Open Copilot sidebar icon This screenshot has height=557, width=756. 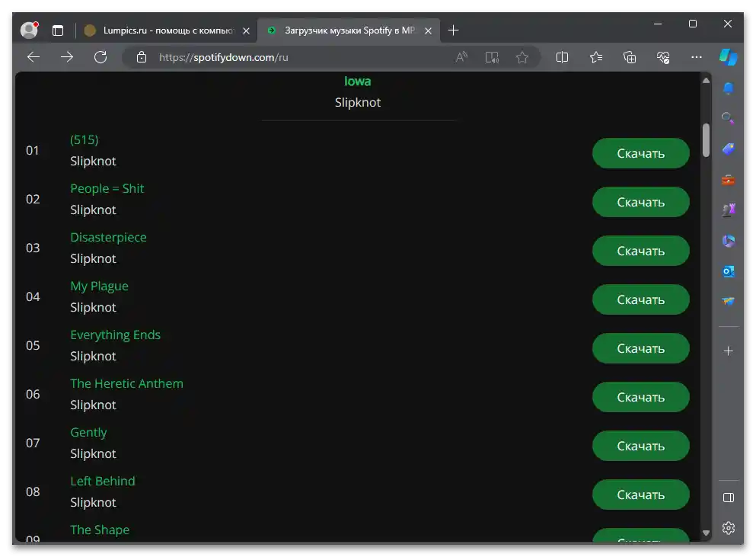tap(728, 57)
